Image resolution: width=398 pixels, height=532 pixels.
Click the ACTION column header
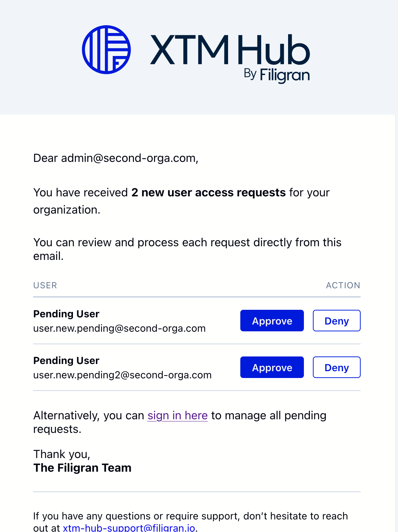coord(343,285)
